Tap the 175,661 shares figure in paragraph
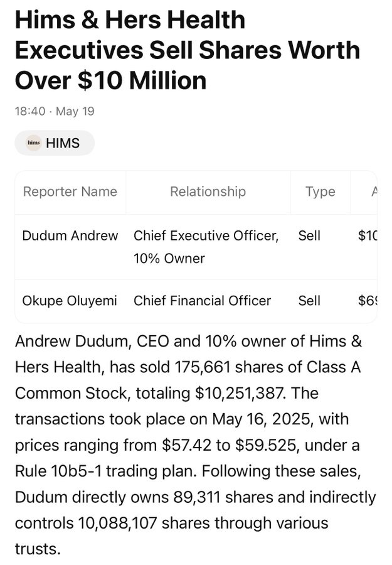Viewport: 392px width, 565px height. pos(203,367)
